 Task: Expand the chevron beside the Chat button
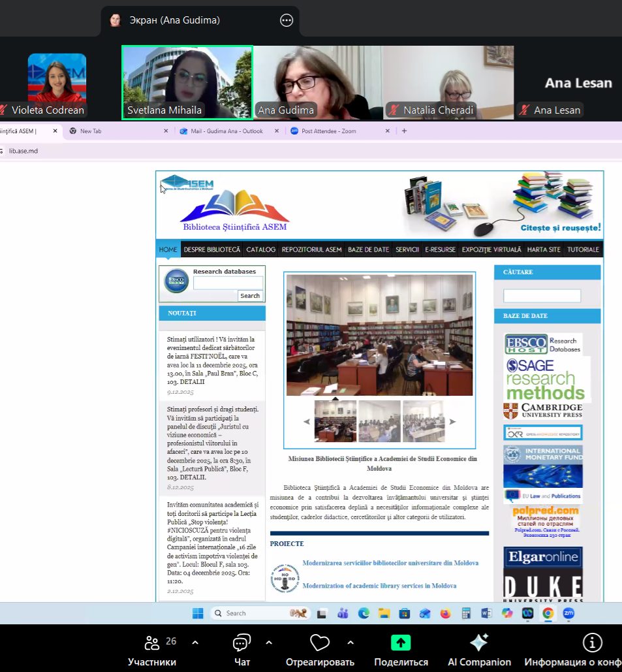(x=269, y=642)
